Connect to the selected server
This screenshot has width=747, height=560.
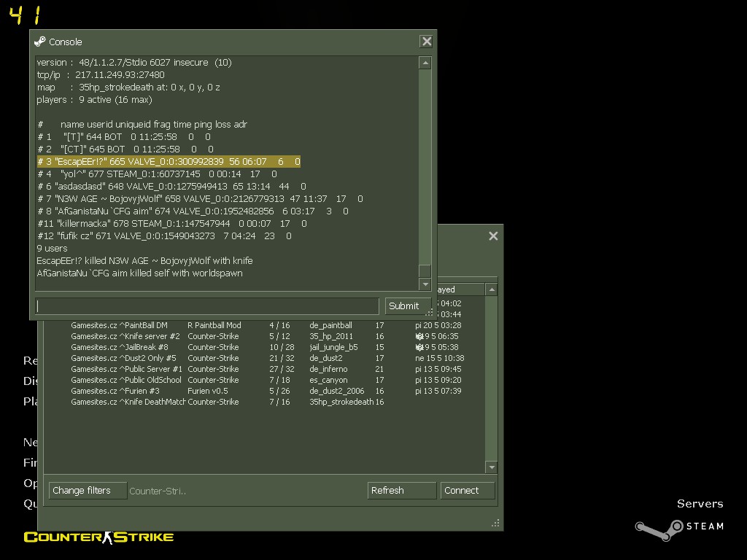468,491
